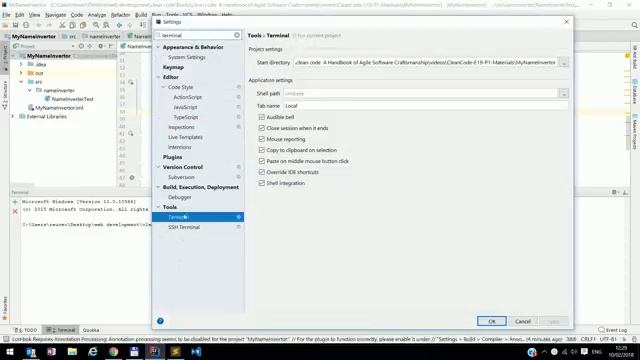
Task: Open the Windows Start menu
Action: [x=10, y=351]
